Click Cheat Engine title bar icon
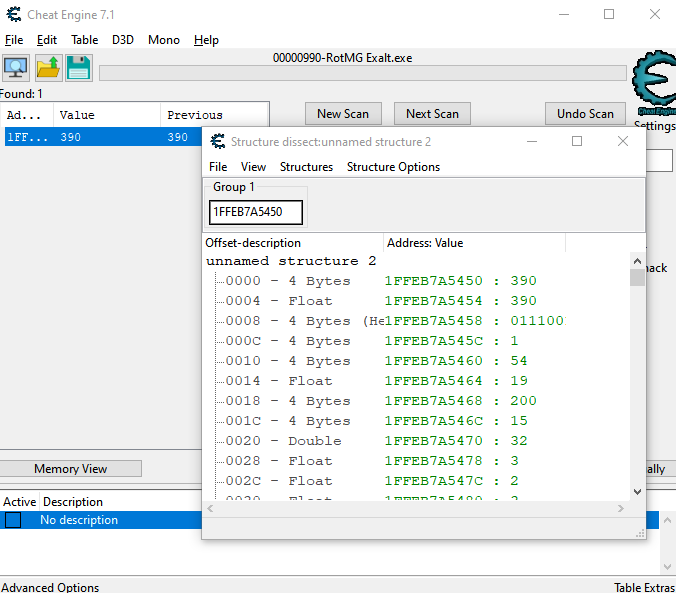The height and width of the screenshot is (593, 676). click(14, 14)
